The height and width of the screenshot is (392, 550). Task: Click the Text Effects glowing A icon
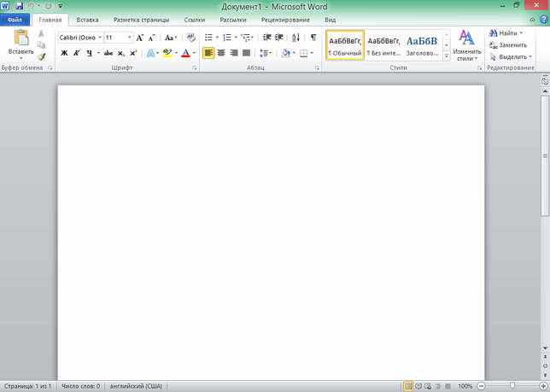point(150,53)
